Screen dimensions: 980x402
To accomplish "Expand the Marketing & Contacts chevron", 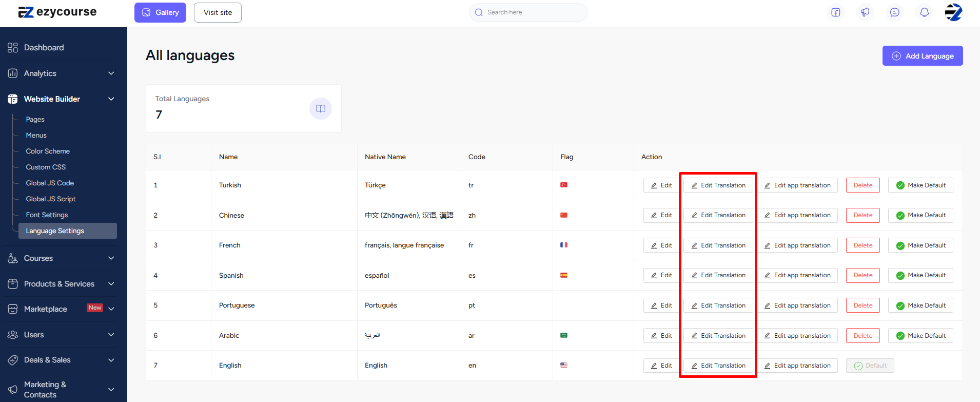I will [x=111, y=390].
